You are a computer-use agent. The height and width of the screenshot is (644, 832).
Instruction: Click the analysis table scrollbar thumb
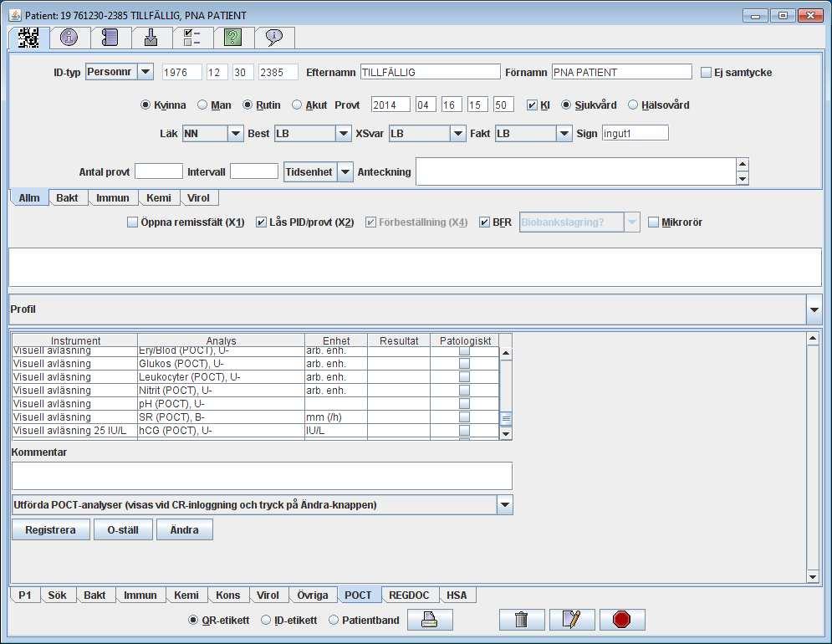coord(506,418)
